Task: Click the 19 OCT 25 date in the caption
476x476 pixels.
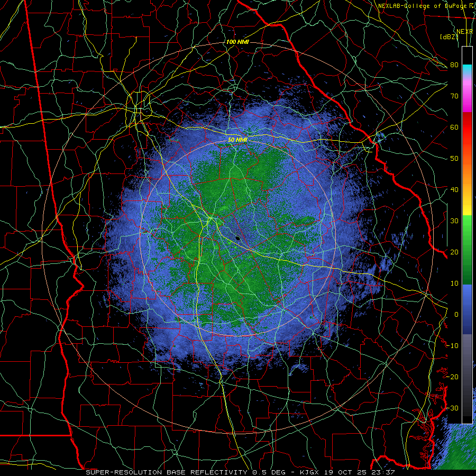Action: tap(346, 472)
